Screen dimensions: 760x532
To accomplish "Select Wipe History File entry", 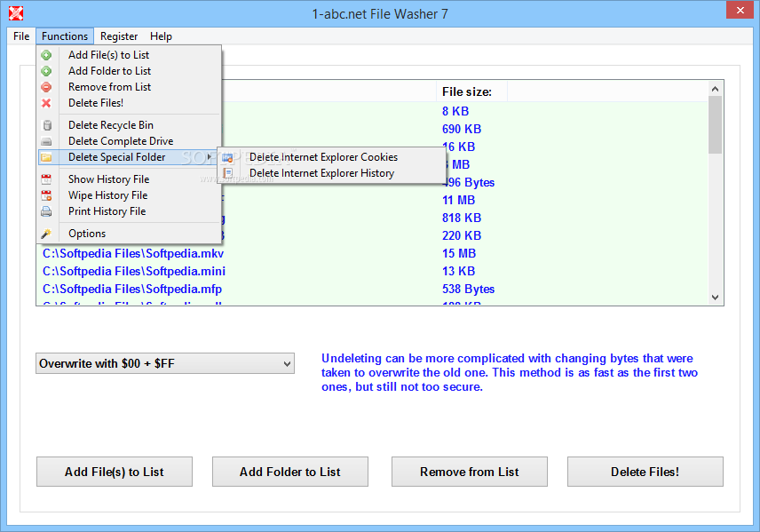I will [x=129, y=195].
